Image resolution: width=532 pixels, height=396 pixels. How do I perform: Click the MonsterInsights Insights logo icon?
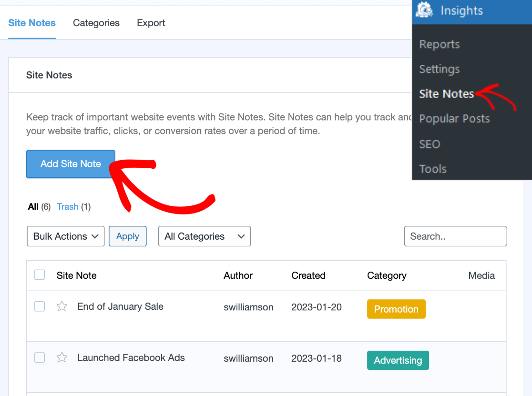click(424, 10)
